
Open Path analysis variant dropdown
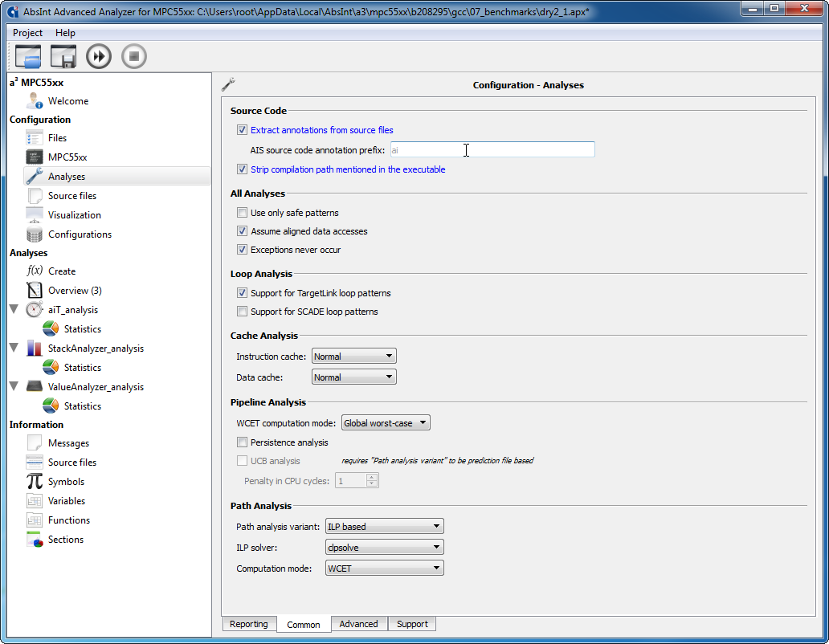tap(384, 526)
